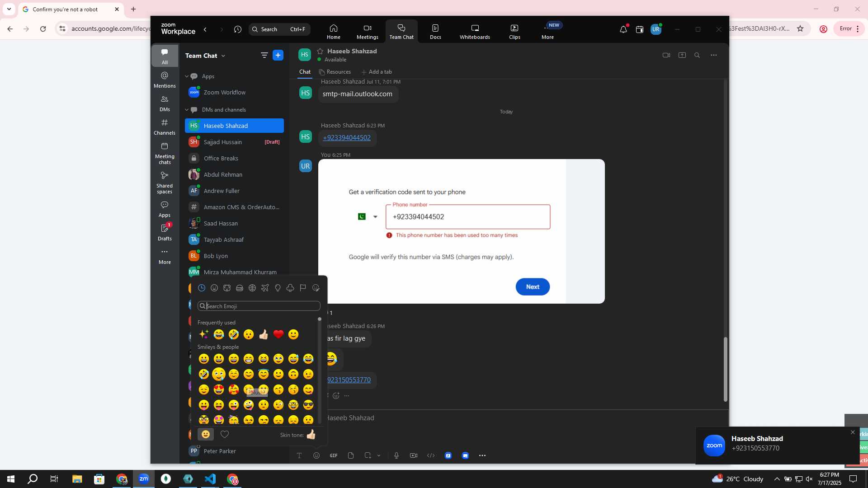This screenshot has width=868, height=488.
Task: Change the skin tone thumbs-up
Action: pos(311,435)
